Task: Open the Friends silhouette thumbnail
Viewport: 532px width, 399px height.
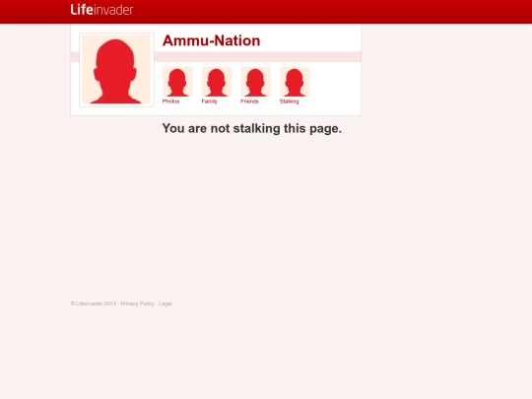Action: [x=255, y=82]
